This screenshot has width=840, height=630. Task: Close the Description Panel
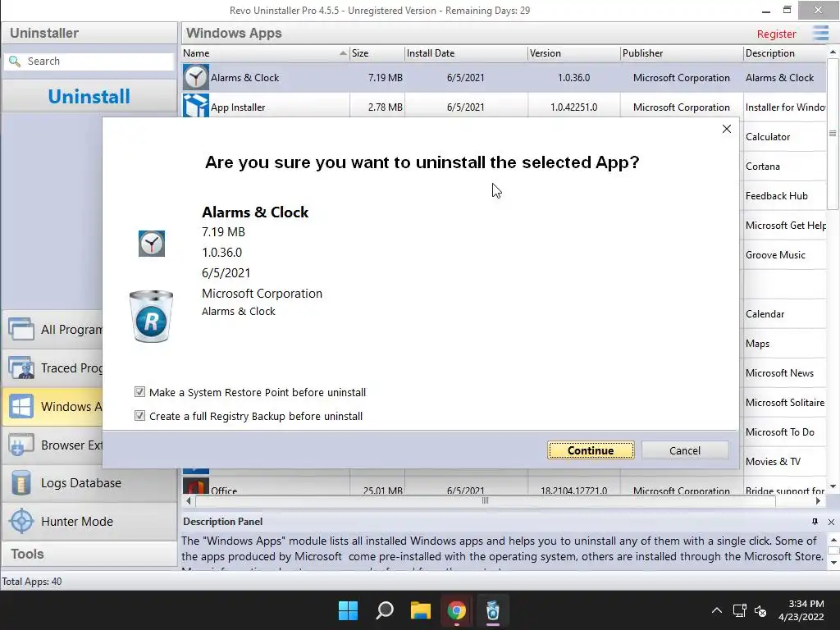tap(831, 522)
